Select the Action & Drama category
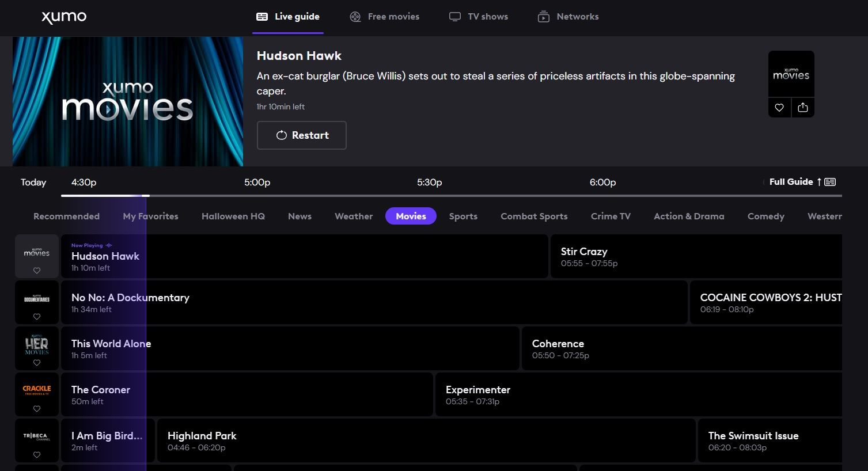868x471 pixels. 689,216
